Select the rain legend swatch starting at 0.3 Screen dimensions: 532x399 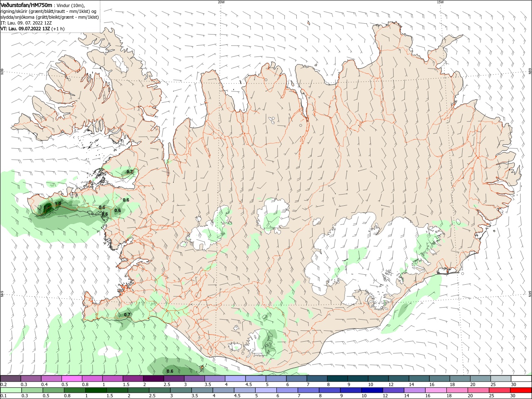[x=32, y=390]
